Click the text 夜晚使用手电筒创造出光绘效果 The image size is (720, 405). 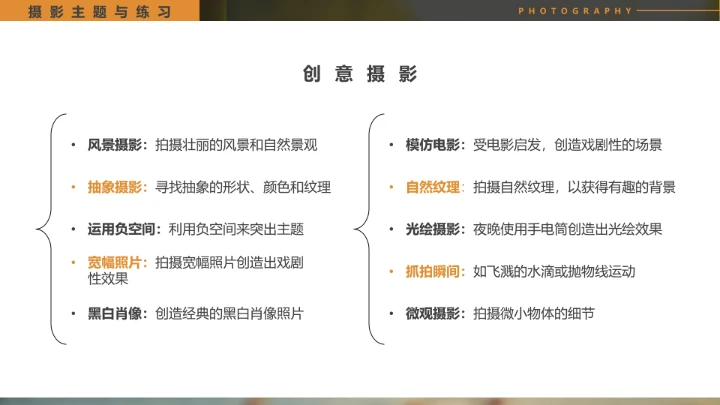tap(568, 229)
